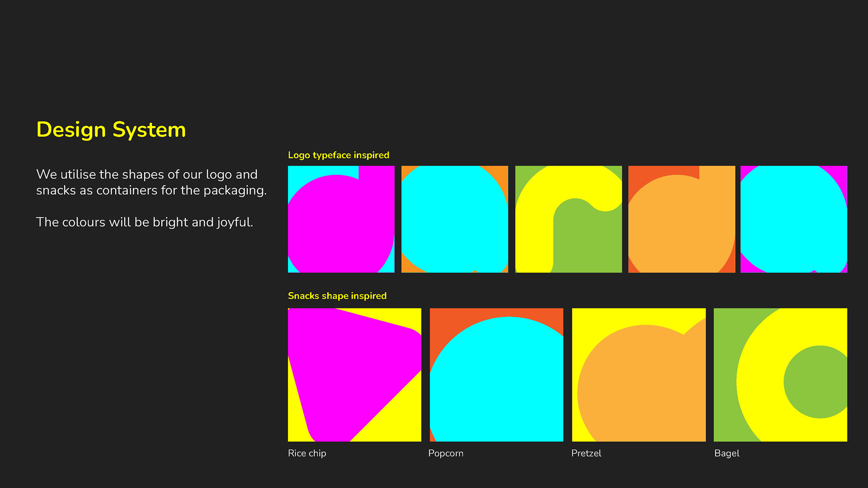Viewport: 868px width, 488px height.
Task: Click the 'Bagel' caption
Action: click(727, 453)
